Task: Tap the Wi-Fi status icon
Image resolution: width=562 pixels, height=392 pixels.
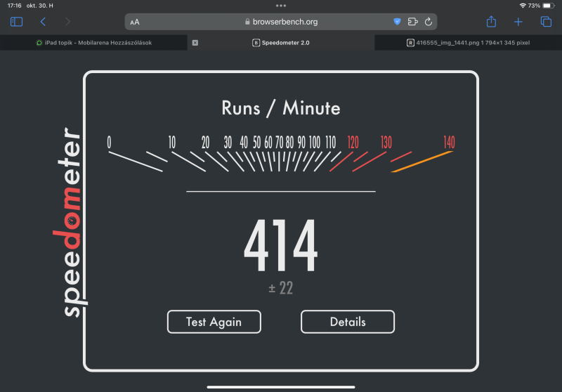Action: (523, 6)
